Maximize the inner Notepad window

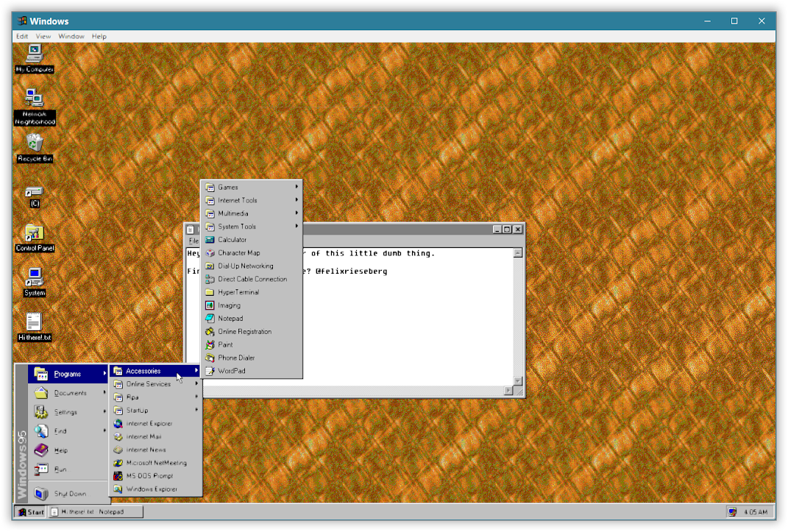tap(507, 230)
